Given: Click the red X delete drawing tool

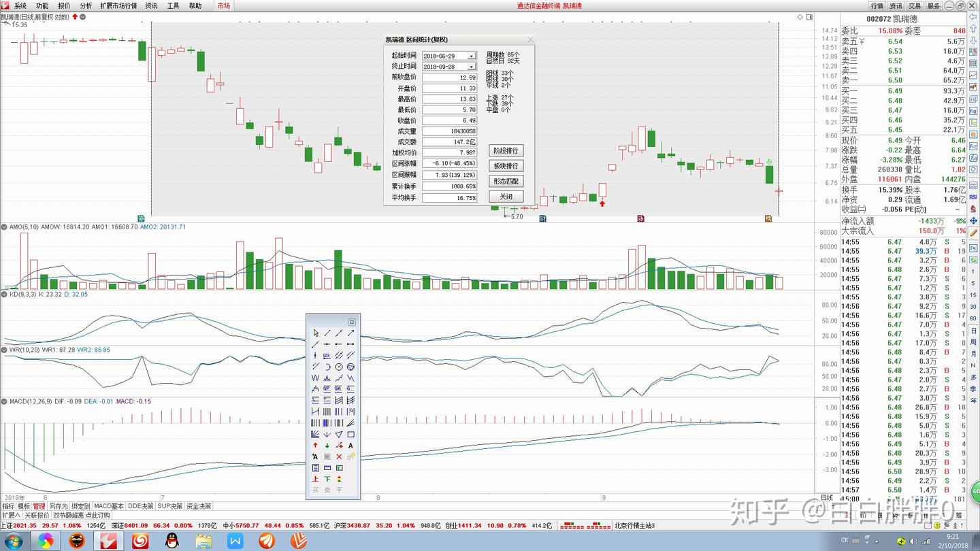Looking at the screenshot, I should (x=339, y=456).
